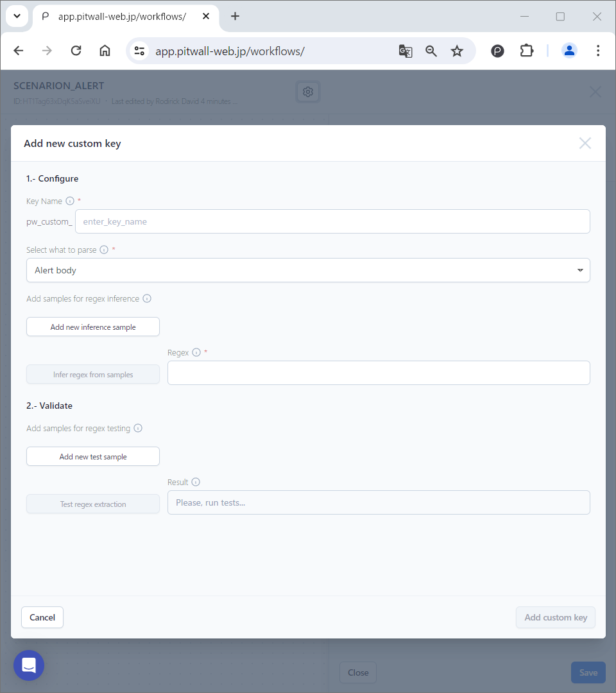Click the info icon next to Result
This screenshot has height=693, width=616.
coord(196,481)
